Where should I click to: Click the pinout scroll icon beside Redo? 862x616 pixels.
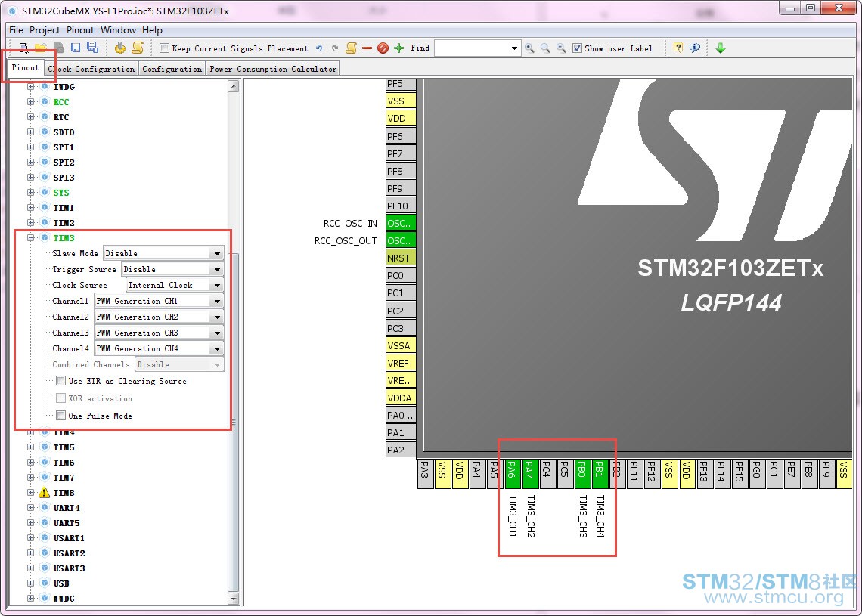(x=351, y=48)
